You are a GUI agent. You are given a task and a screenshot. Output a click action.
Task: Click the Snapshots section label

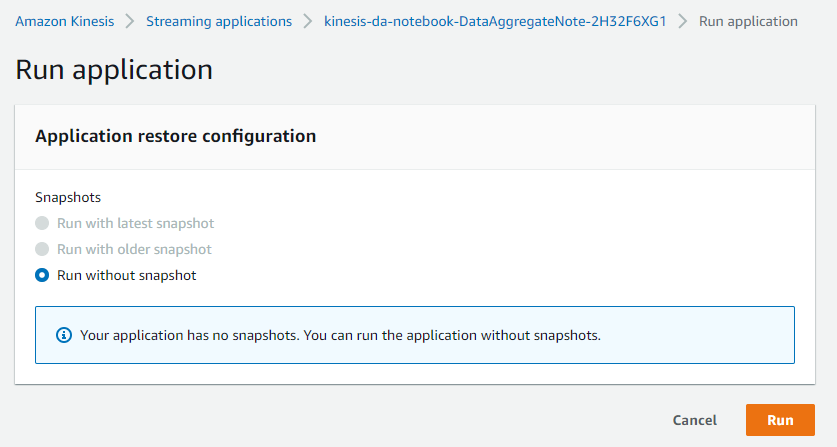point(68,198)
